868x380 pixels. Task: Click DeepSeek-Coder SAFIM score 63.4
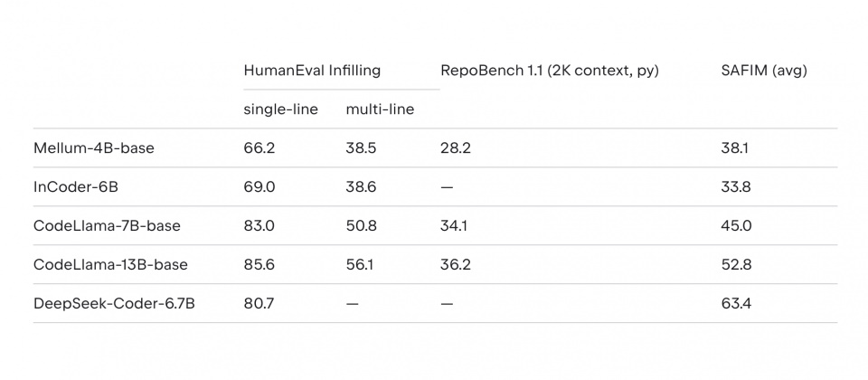coord(736,304)
